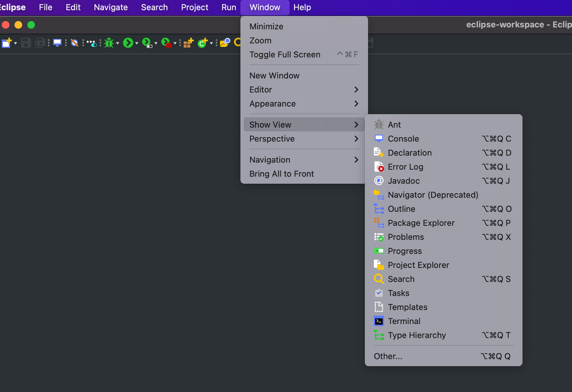The width and height of the screenshot is (572, 392).
Task: Open the Javadoc view
Action: (444, 181)
